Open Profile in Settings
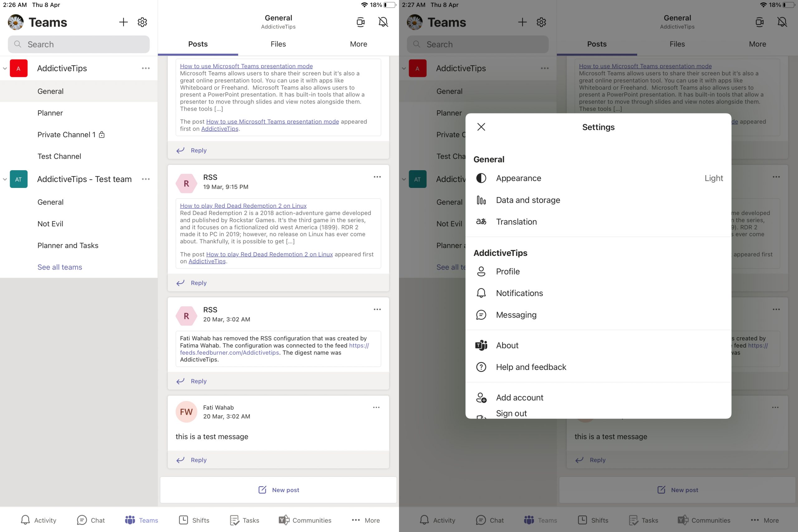 point(598,271)
